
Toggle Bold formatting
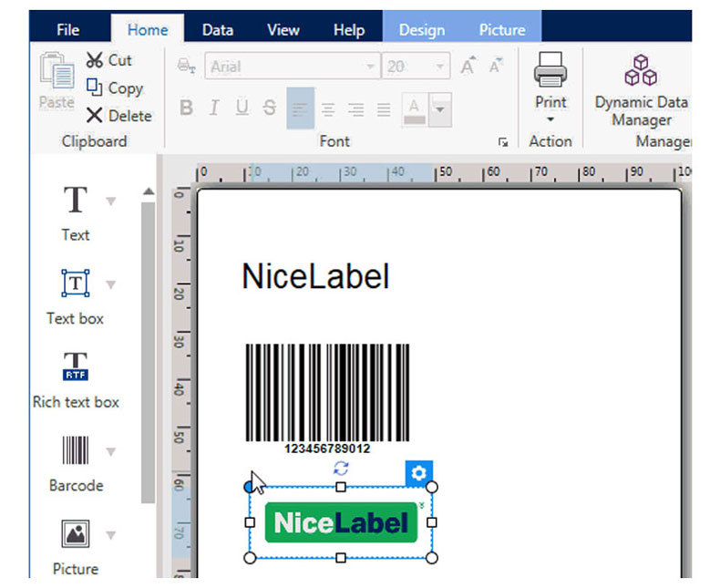(186, 108)
